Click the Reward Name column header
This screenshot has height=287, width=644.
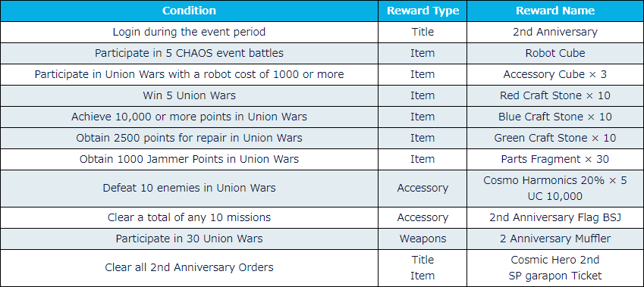[x=555, y=11]
